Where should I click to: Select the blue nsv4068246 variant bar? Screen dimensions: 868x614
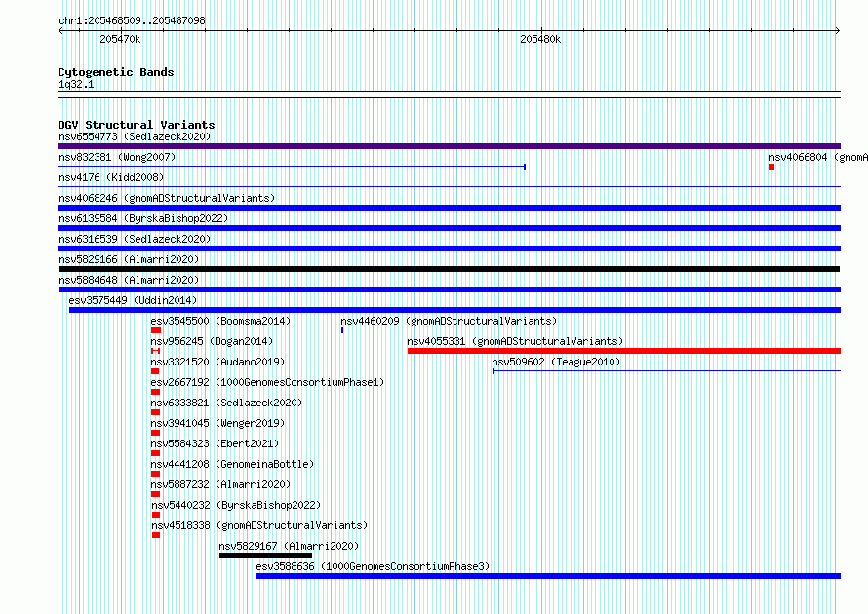(x=449, y=208)
